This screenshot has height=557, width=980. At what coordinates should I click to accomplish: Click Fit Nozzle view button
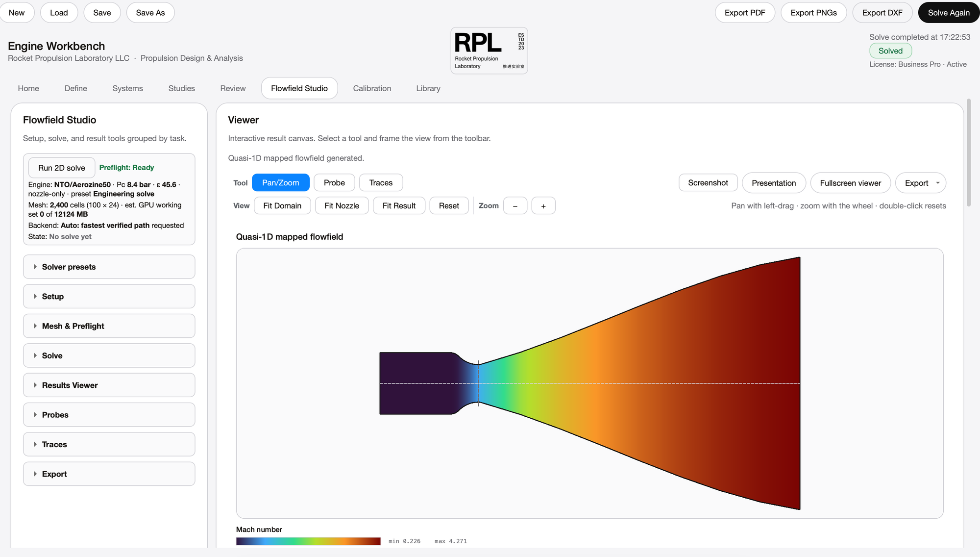(x=342, y=205)
